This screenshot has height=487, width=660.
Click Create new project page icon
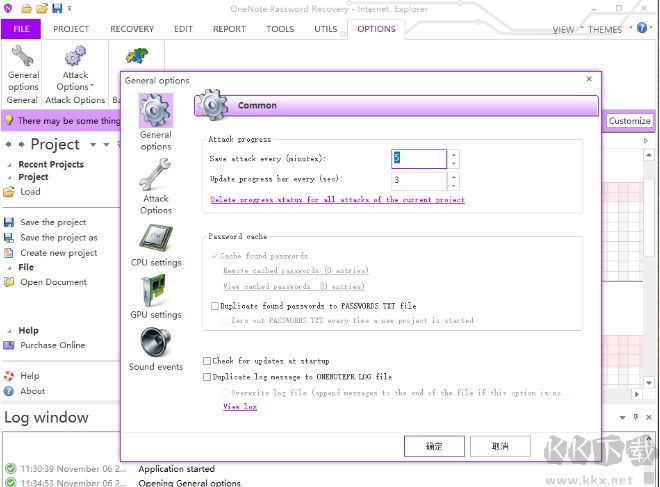coord(9,253)
